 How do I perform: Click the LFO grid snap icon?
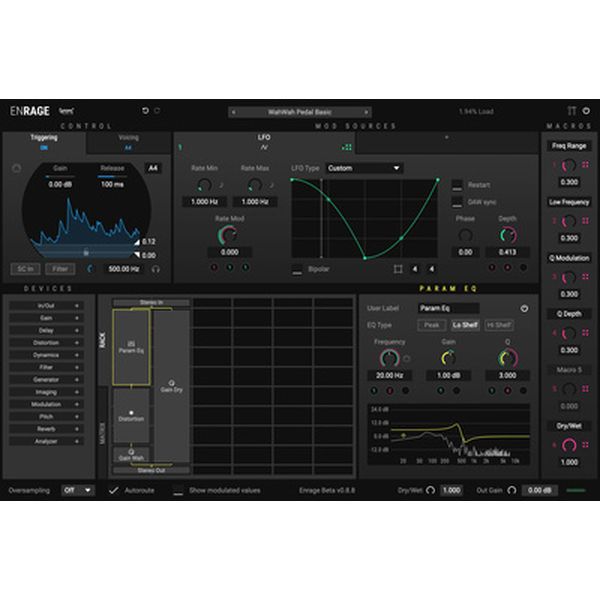(x=398, y=269)
